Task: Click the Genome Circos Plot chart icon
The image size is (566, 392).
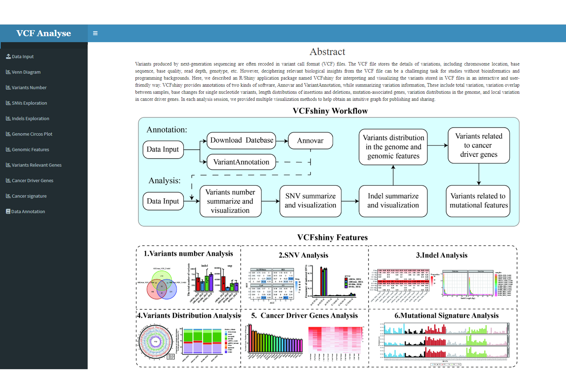Action: 8,134
